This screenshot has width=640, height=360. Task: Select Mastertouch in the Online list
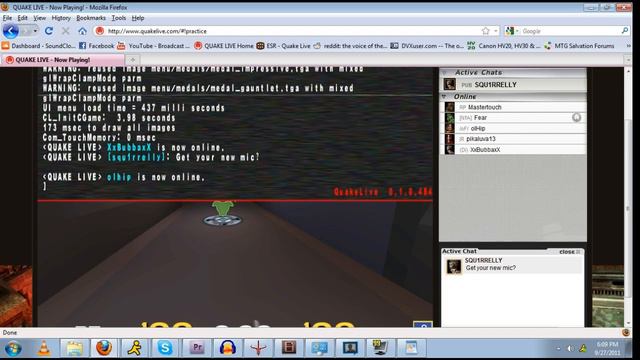pos(514,107)
